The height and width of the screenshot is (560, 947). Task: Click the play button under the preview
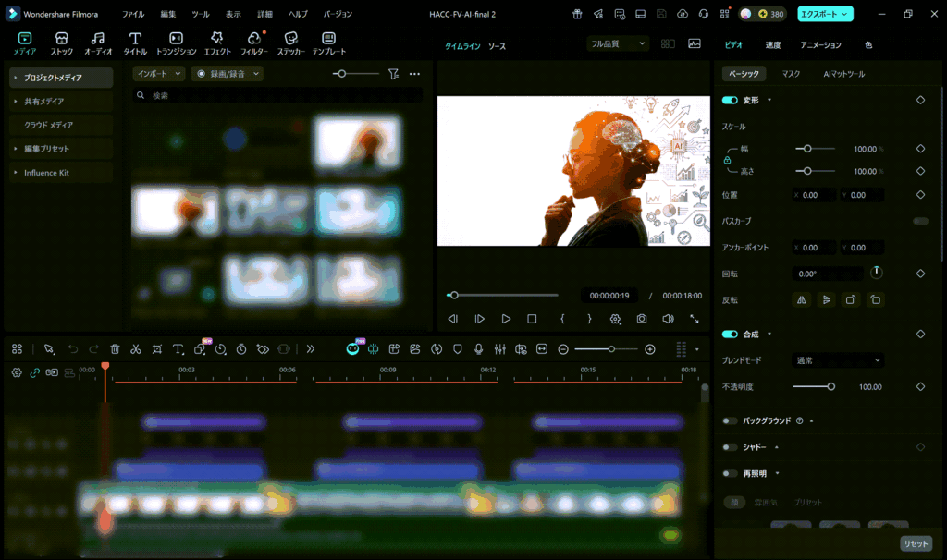point(506,319)
